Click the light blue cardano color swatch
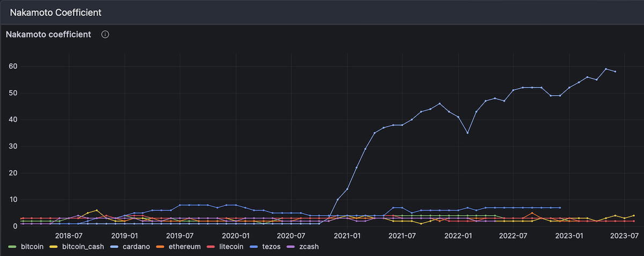 (114, 246)
